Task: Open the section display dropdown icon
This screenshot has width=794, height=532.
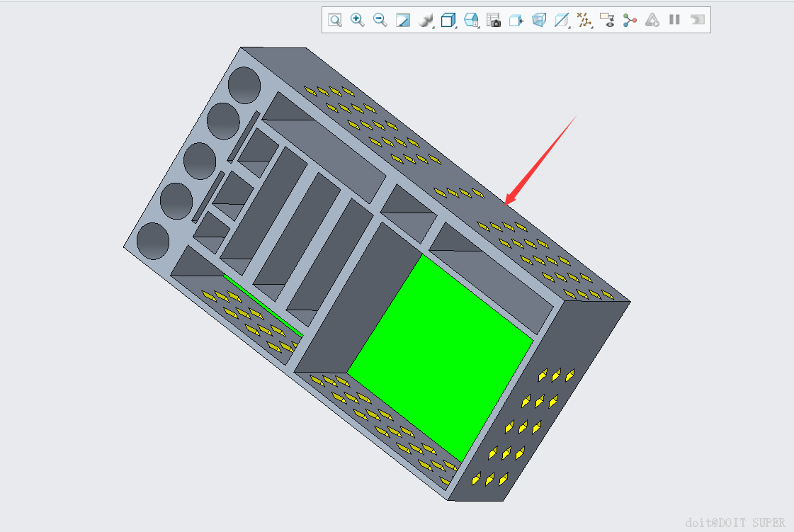Action: pos(562,21)
